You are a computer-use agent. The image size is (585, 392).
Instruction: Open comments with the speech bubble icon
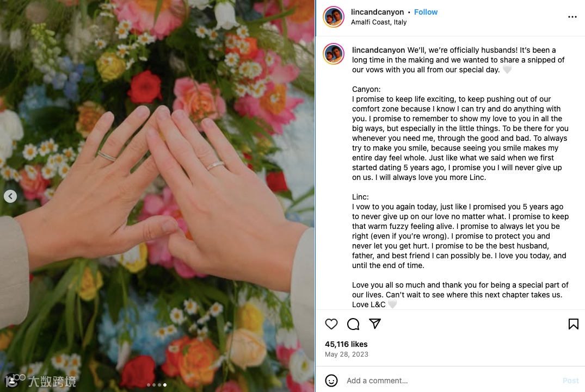click(x=353, y=324)
